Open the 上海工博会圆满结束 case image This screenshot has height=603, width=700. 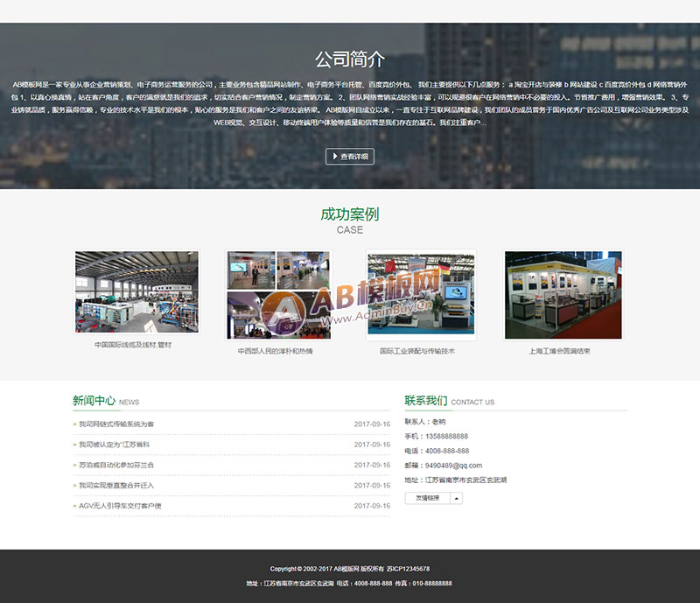click(563, 295)
